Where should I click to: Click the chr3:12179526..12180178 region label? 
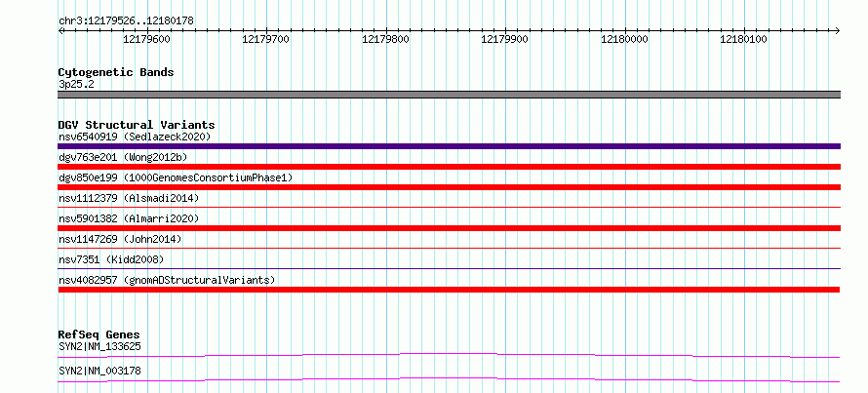126,21
